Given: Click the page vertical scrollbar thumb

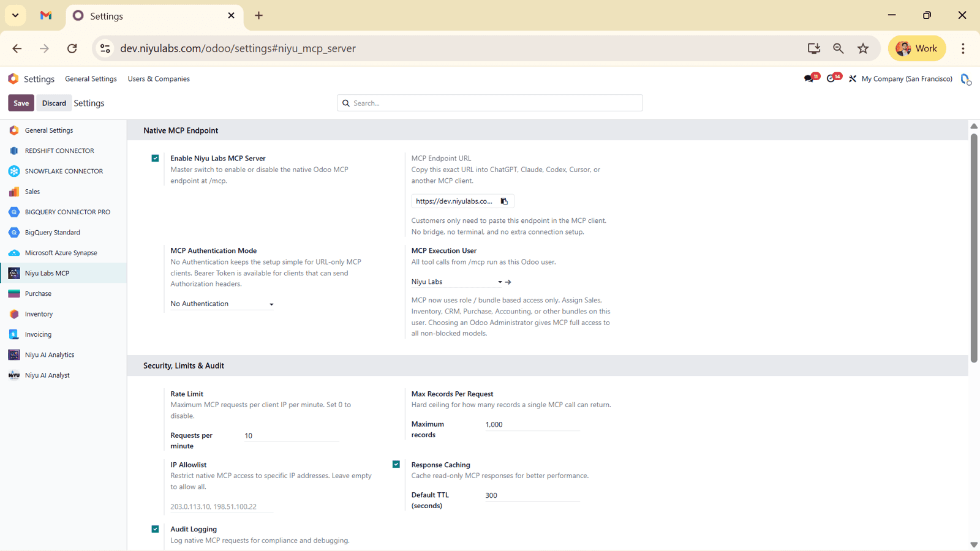Looking at the screenshot, I should pos(974,248).
